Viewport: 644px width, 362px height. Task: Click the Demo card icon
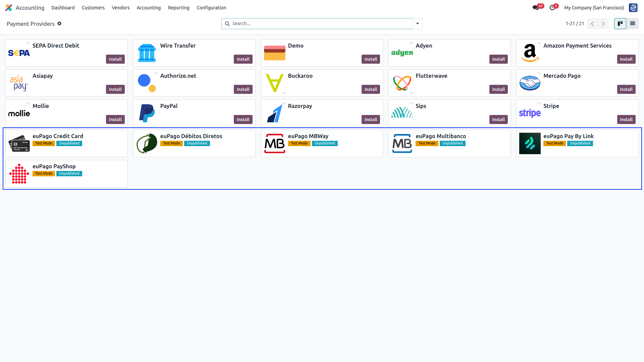(275, 53)
